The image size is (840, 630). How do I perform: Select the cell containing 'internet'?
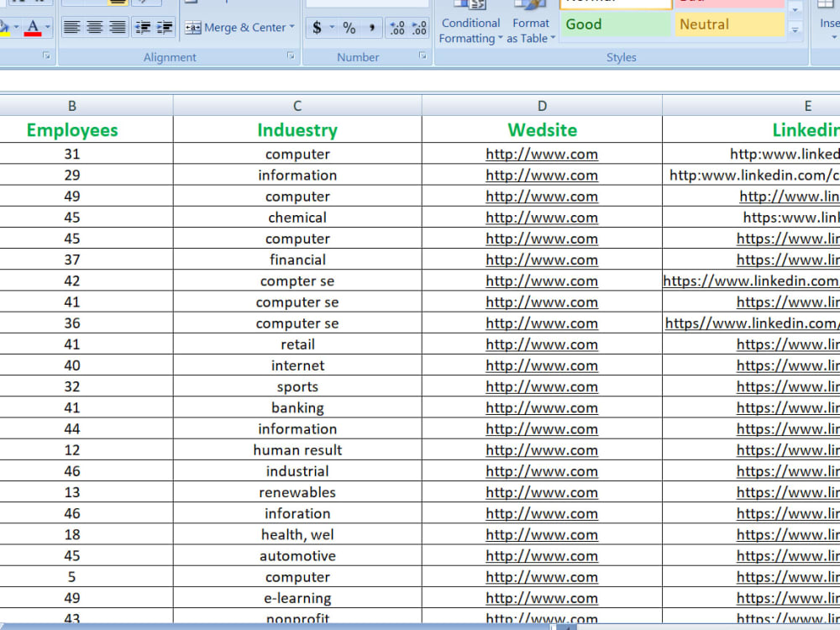(297, 365)
